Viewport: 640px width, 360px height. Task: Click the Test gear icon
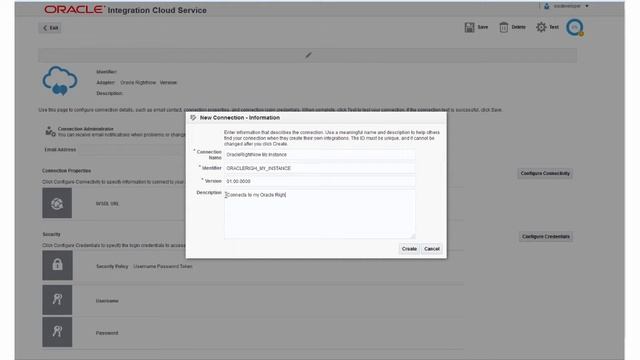click(x=541, y=27)
